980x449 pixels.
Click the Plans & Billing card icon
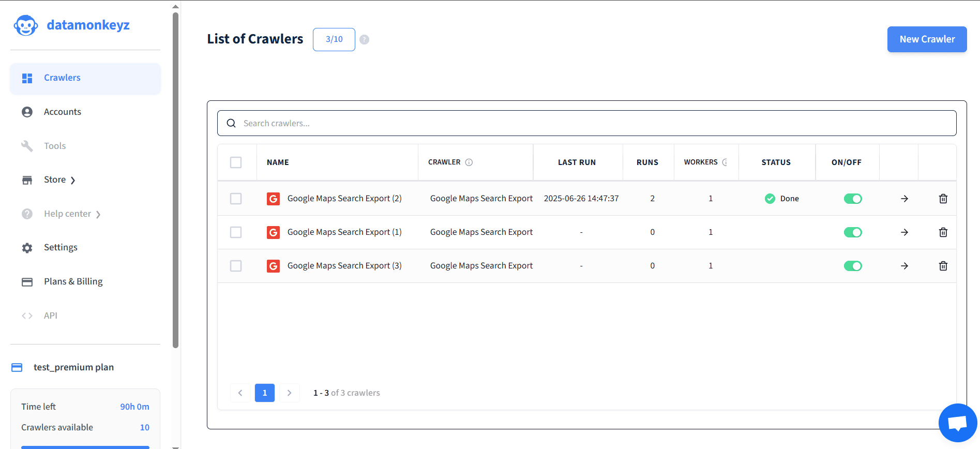click(27, 282)
